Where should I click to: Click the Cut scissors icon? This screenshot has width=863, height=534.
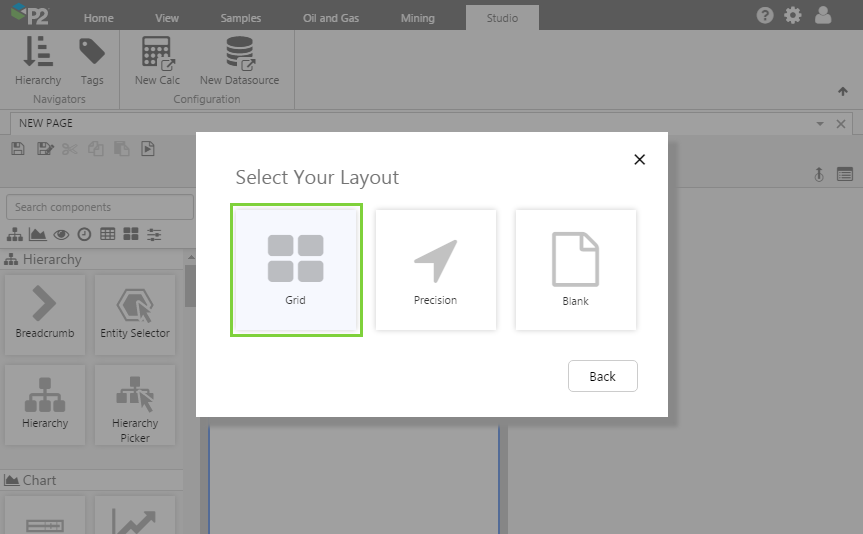(x=70, y=149)
